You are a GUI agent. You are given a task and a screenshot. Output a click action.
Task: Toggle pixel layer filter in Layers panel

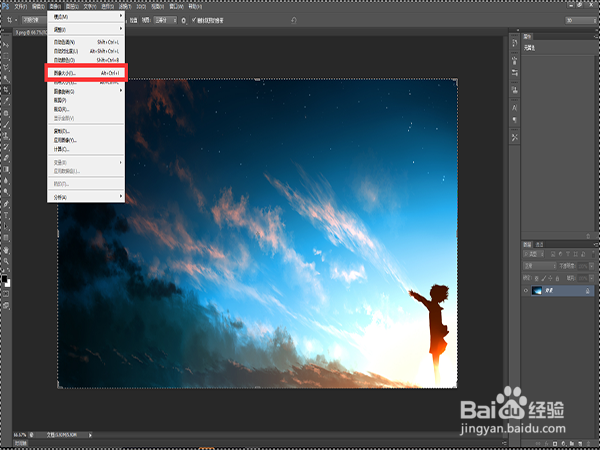(x=553, y=254)
